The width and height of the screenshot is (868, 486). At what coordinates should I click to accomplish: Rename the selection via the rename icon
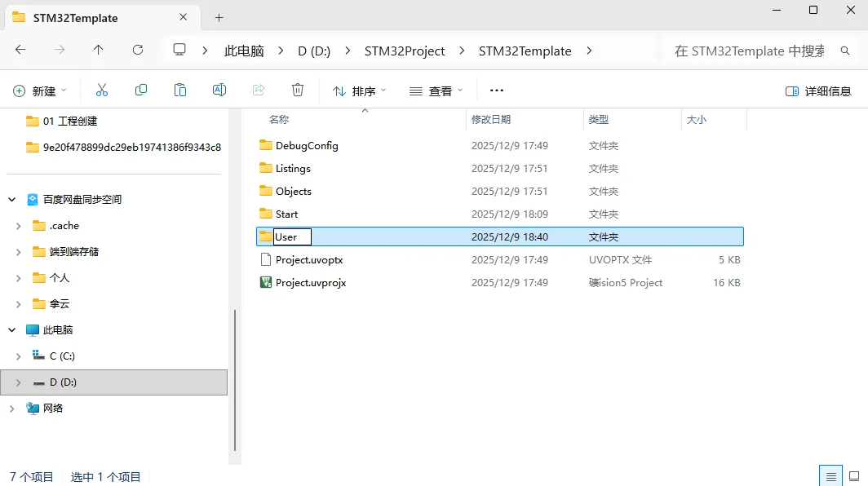219,90
